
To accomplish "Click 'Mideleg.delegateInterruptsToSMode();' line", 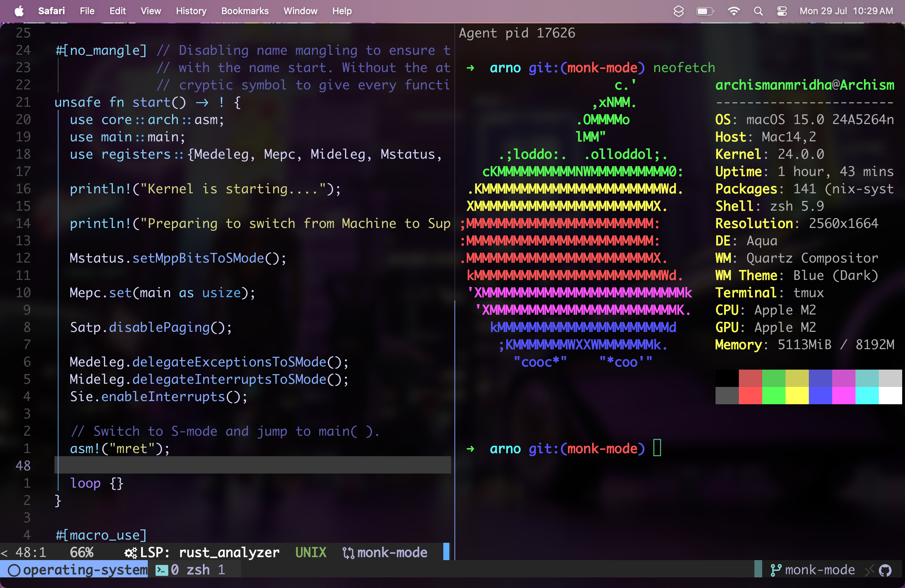I will coord(209,379).
